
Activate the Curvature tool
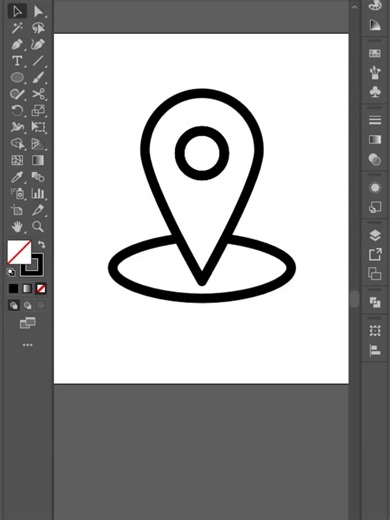[38, 44]
